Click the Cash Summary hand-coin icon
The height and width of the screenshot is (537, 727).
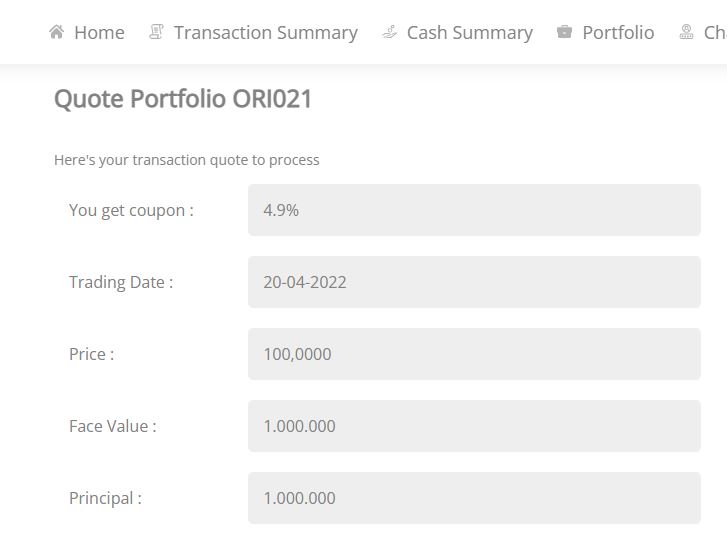(389, 32)
